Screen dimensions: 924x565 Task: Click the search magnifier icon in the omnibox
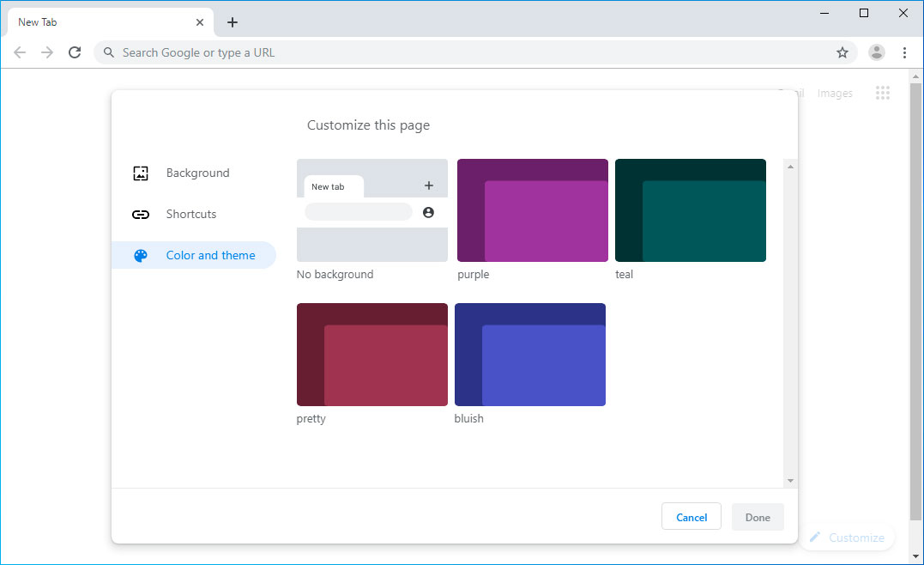108,52
